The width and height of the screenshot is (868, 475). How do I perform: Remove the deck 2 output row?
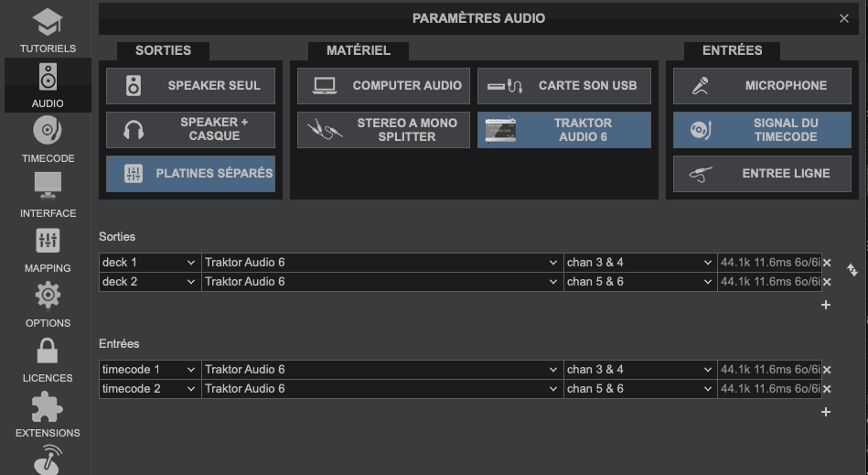[x=827, y=282]
